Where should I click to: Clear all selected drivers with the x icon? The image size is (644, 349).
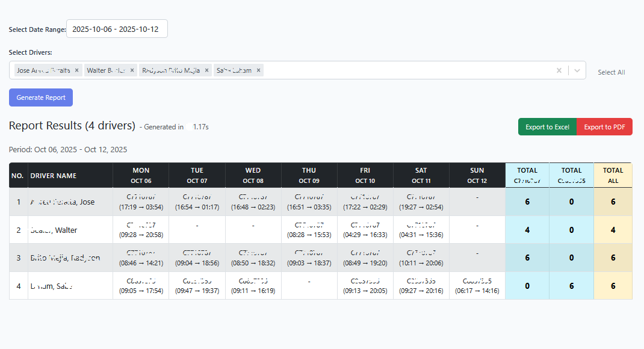559,70
